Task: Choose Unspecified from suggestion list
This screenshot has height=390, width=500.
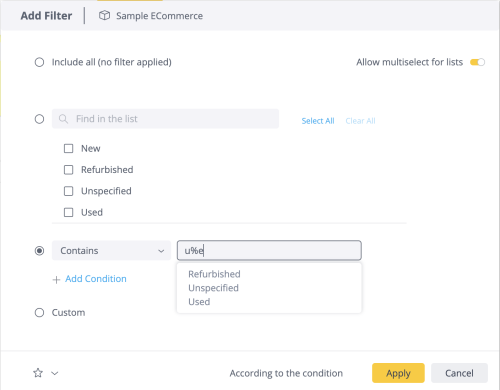Action: coord(213,288)
